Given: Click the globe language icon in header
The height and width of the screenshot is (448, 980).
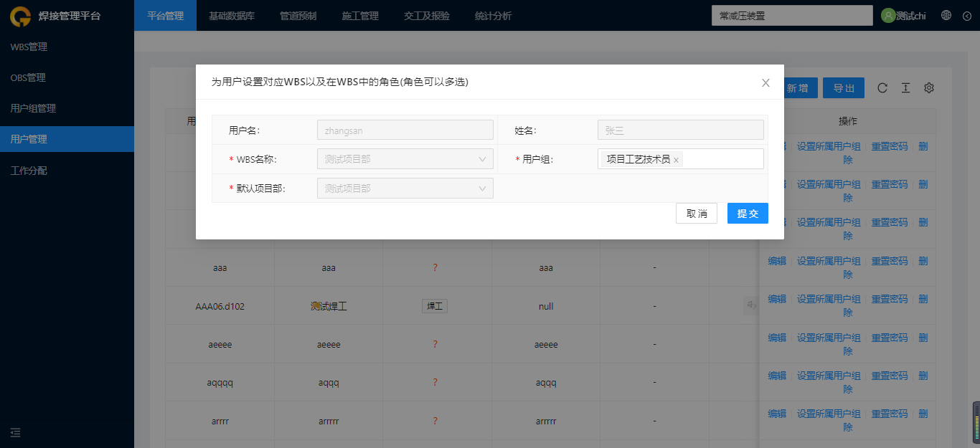Looking at the screenshot, I should click(946, 15).
